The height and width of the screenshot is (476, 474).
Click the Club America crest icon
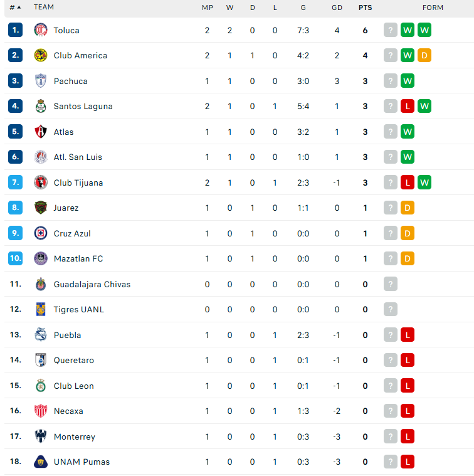click(41, 55)
